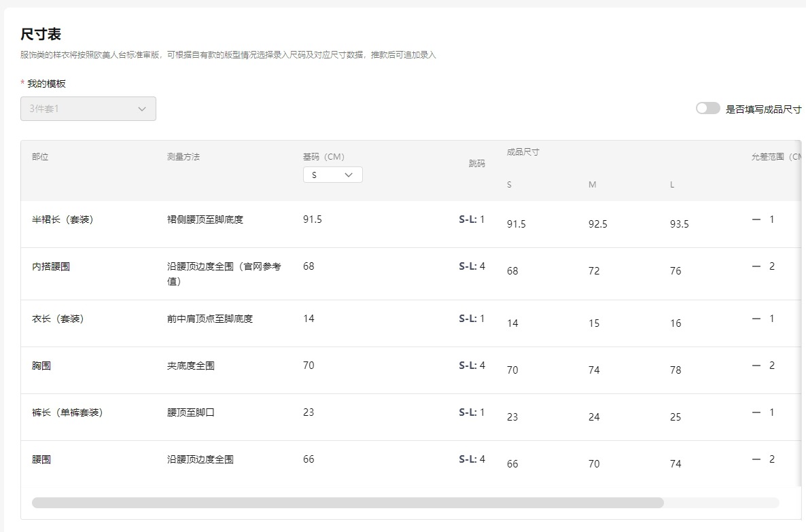Select the 半裙长（套装） row label
This screenshot has width=806, height=532.
click(x=63, y=219)
